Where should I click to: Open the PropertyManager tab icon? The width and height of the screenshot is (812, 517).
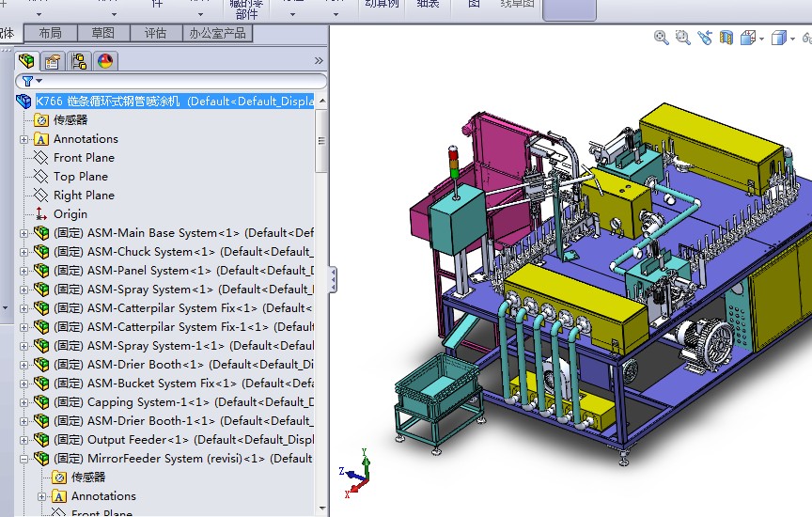coord(53,61)
